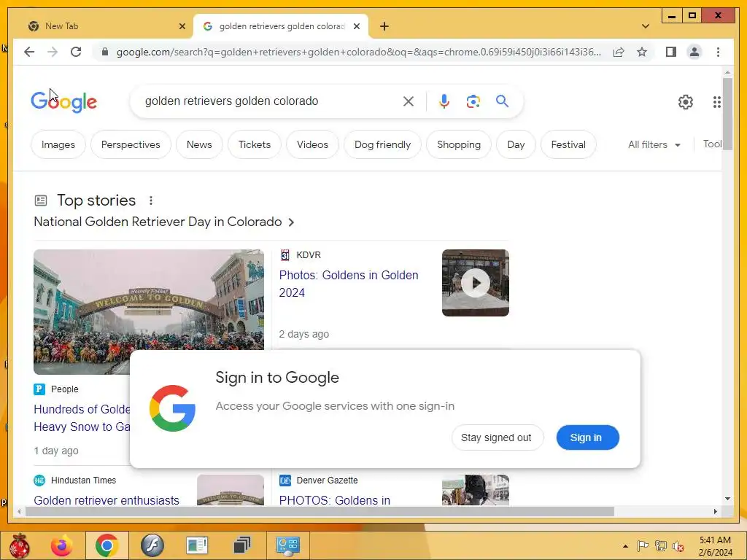Open the Hindustan Times article thumbnail

tap(230, 489)
